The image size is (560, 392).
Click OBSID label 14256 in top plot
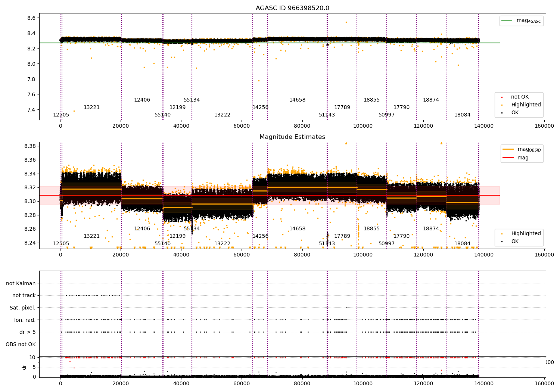click(x=260, y=108)
